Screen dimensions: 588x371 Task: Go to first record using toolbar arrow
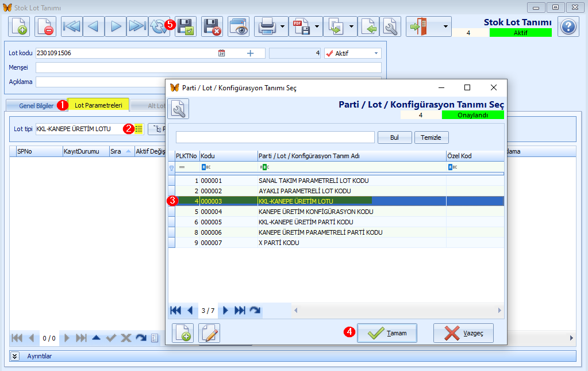pos(72,26)
